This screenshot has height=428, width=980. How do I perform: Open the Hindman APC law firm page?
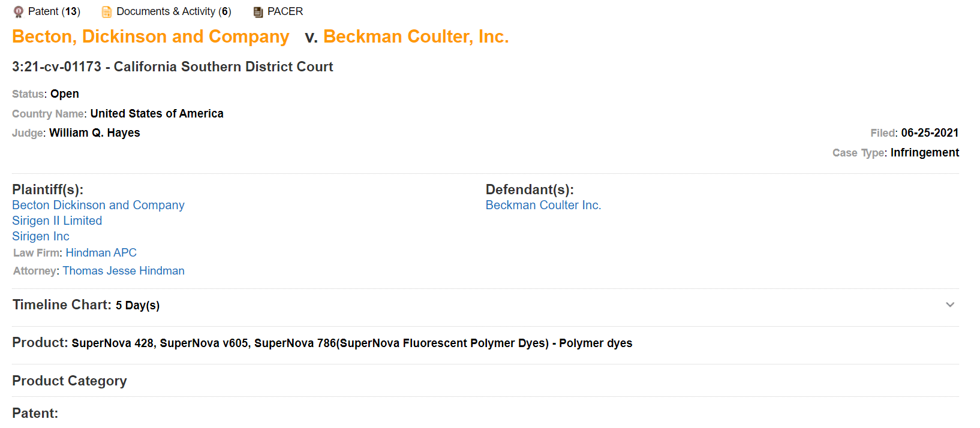point(101,252)
